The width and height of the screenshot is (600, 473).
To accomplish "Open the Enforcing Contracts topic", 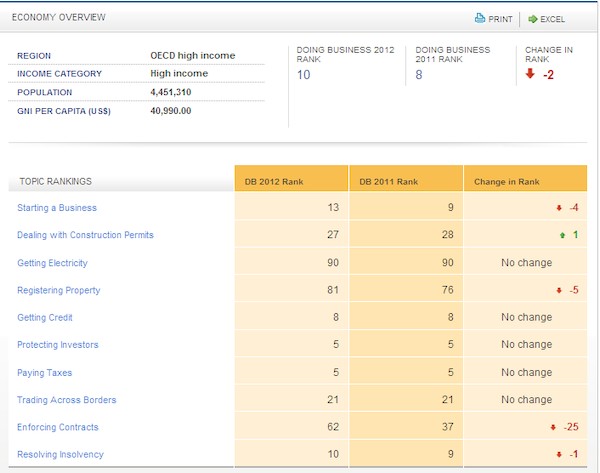I will (x=58, y=428).
